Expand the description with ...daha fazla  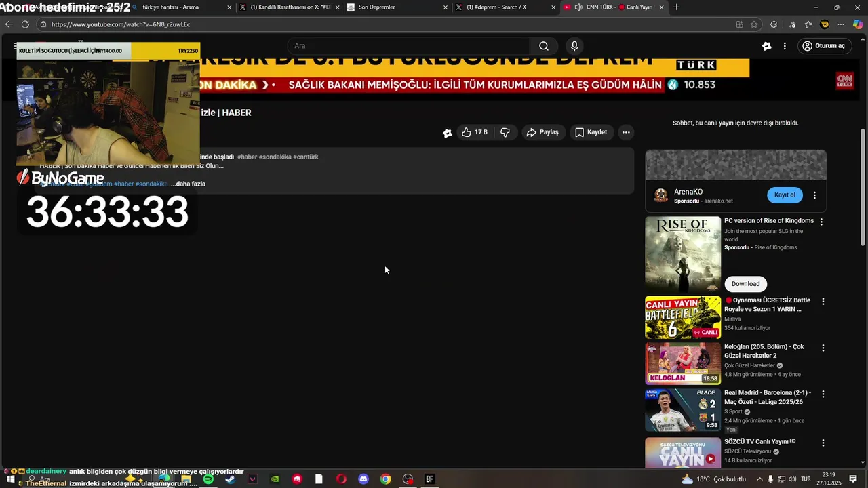tap(188, 184)
